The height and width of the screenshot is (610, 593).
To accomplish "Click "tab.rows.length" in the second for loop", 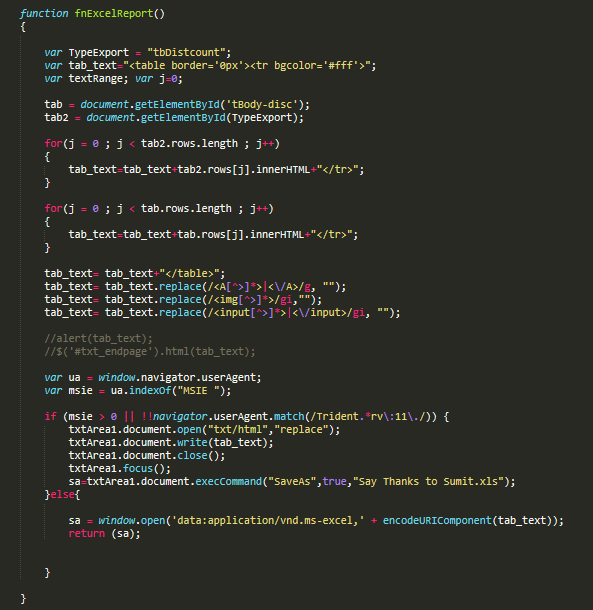I will click(186, 209).
